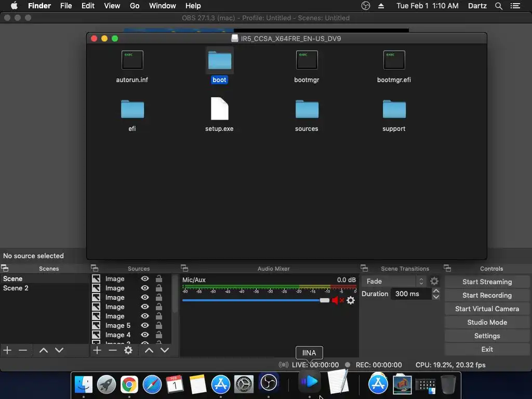Open TextEdit from the Dock
This screenshot has width=532, height=399.
point(338,382)
